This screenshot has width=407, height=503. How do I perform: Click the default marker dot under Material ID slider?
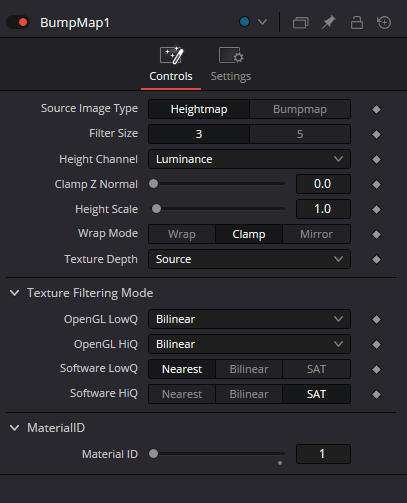(x=280, y=463)
